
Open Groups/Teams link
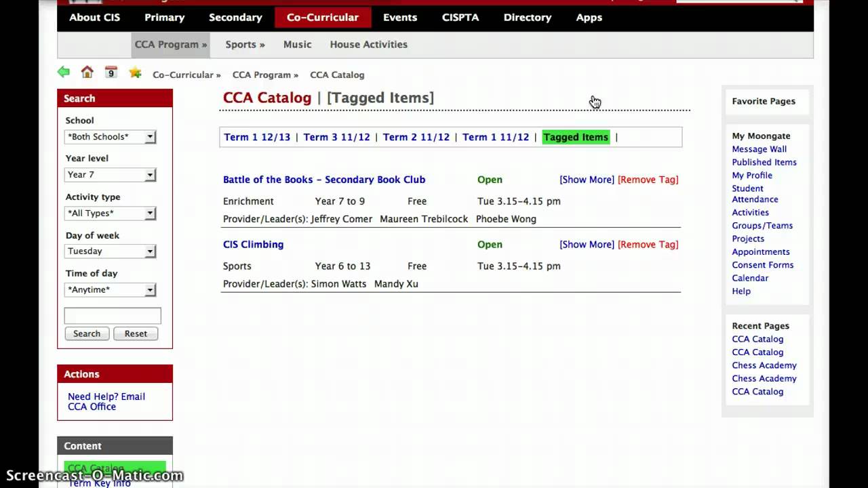pyautogui.click(x=762, y=226)
